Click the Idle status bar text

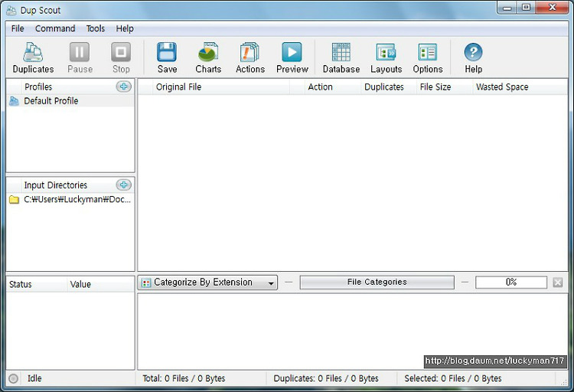tap(34, 378)
